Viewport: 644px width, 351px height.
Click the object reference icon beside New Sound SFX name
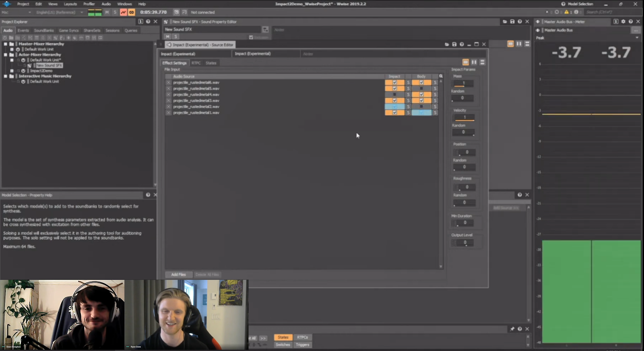point(265,29)
